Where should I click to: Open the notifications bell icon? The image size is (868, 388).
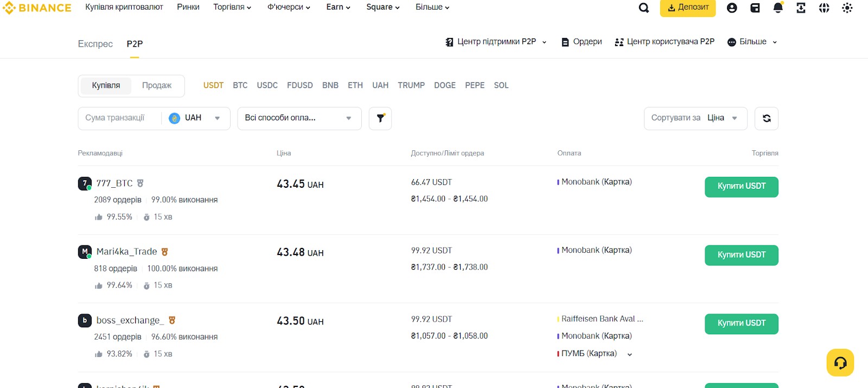point(778,8)
